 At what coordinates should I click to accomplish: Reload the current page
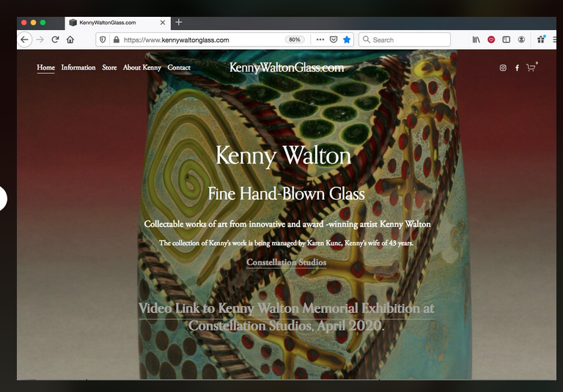(x=55, y=40)
